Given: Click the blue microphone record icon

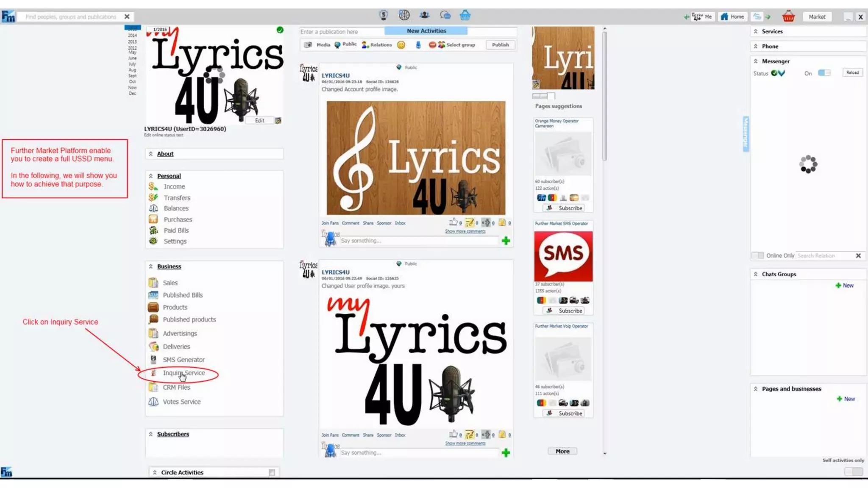Looking at the screenshot, I should coord(418,45).
